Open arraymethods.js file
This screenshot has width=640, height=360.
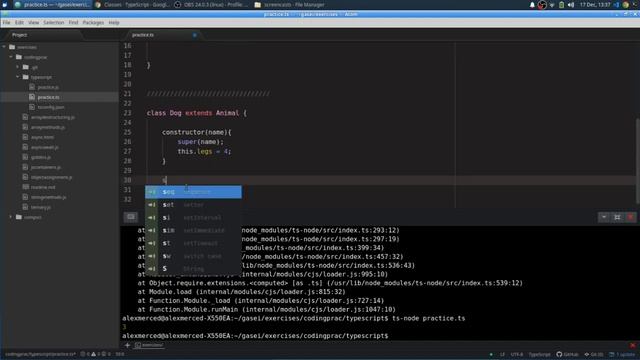pyautogui.click(x=48, y=127)
